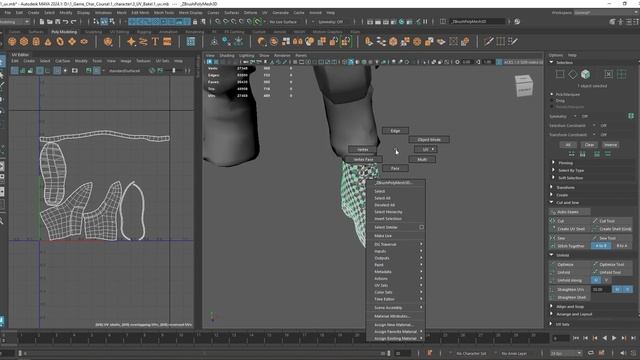This screenshot has height=360, width=640.
Task: Click the Bevel shelf icon
Action: pyautogui.click(x=393, y=41)
